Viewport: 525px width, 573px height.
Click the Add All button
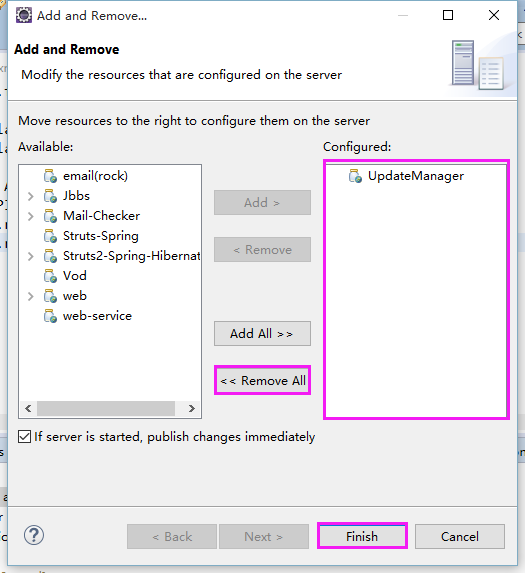click(262, 334)
